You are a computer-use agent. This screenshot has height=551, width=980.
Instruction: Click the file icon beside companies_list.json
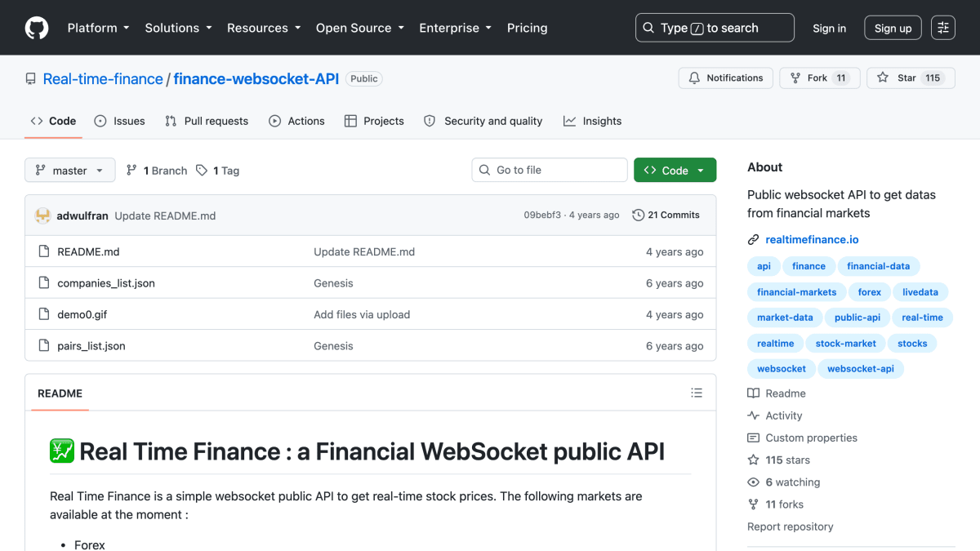point(44,283)
